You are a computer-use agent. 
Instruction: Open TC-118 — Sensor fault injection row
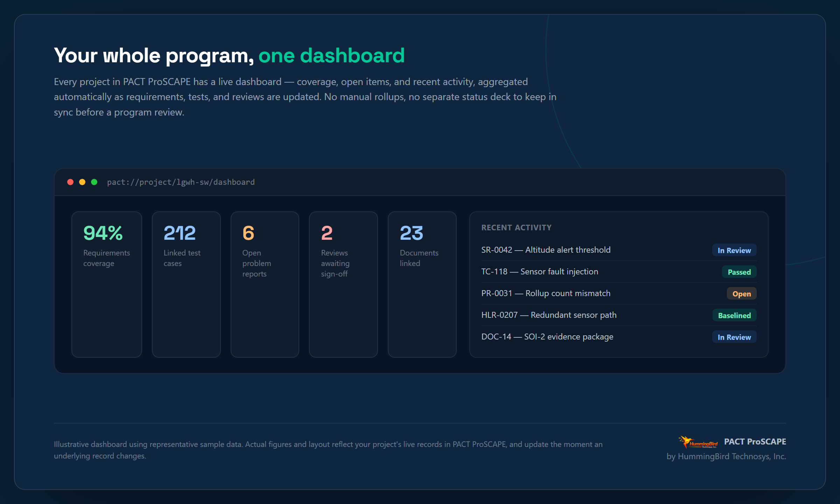point(619,272)
